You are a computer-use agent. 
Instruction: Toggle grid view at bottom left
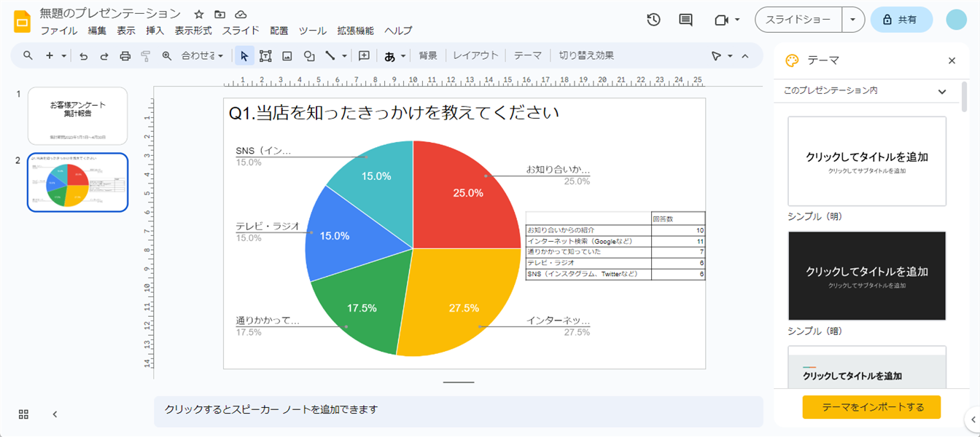23,414
